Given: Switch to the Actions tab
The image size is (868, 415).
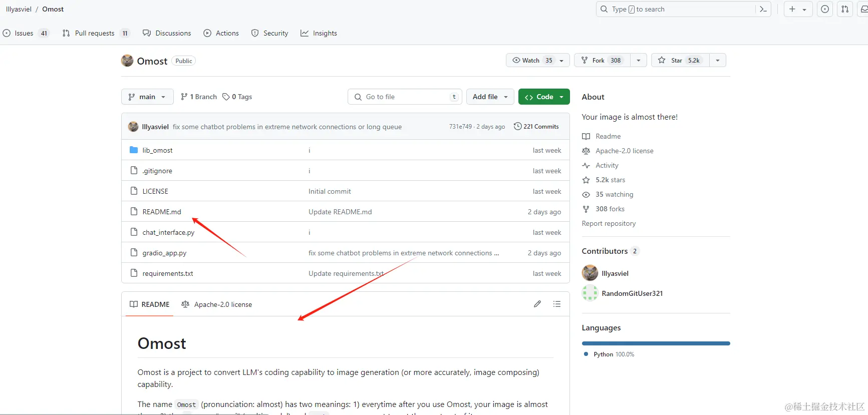Looking at the screenshot, I should coord(221,33).
